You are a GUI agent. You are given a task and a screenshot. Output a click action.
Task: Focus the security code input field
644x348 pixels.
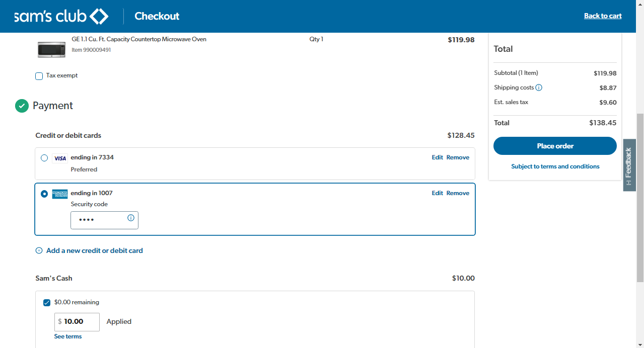point(104,220)
